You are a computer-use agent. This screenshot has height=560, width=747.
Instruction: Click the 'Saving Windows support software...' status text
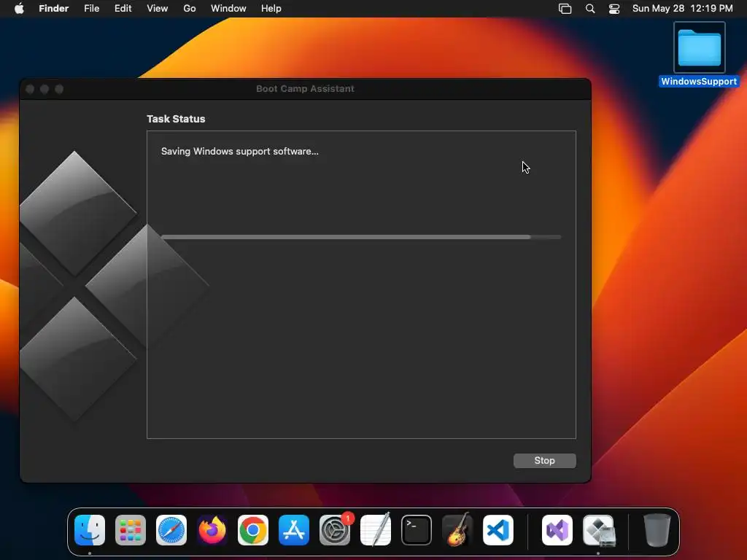(239, 152)
